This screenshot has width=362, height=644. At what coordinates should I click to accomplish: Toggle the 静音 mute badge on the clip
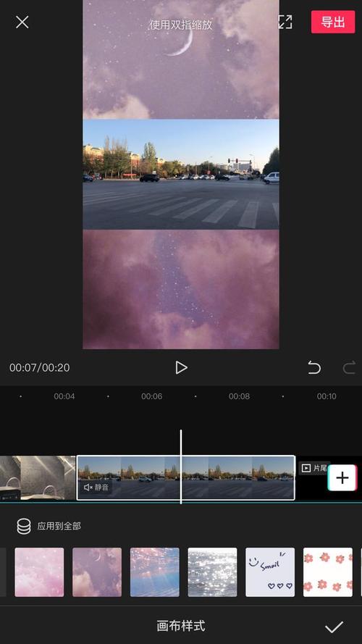pyautogui.click(x=96, y=488)
